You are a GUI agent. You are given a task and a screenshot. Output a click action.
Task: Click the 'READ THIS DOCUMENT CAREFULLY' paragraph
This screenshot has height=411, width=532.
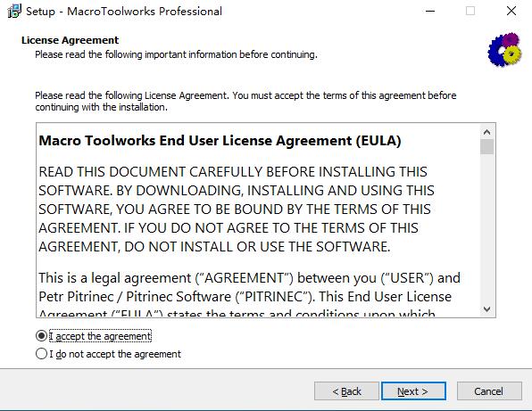(237, 209)
